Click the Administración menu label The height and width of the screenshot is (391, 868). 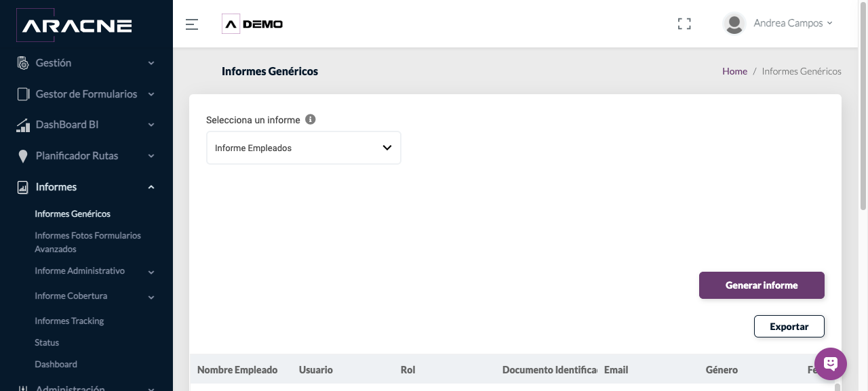[71, 389]
